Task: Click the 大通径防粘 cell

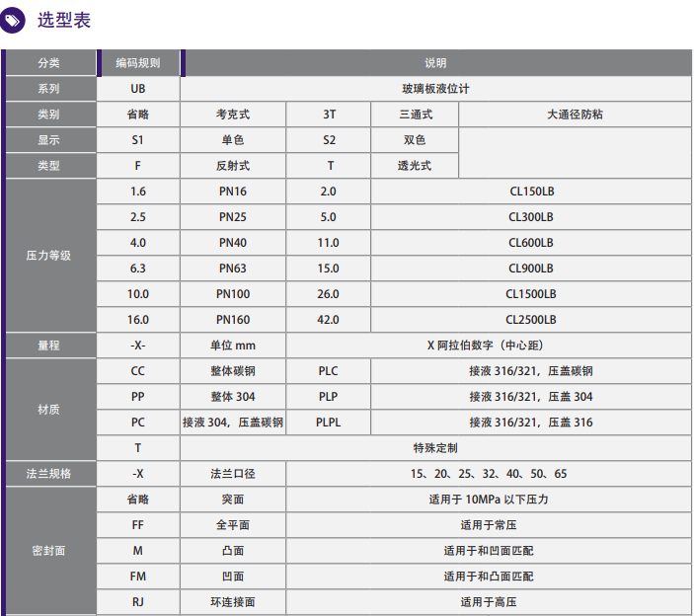Action: 575,115
